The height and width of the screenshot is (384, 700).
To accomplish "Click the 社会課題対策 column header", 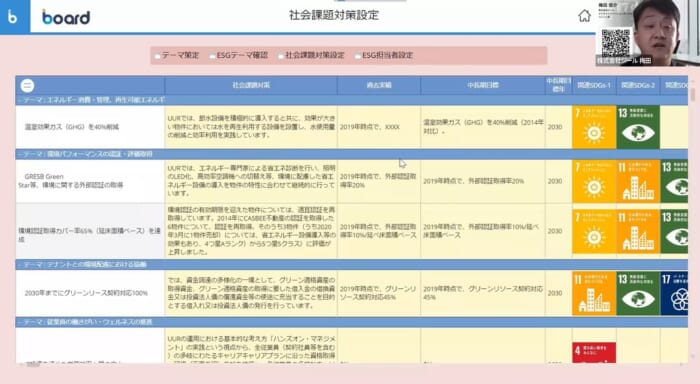I will (251, 85).
